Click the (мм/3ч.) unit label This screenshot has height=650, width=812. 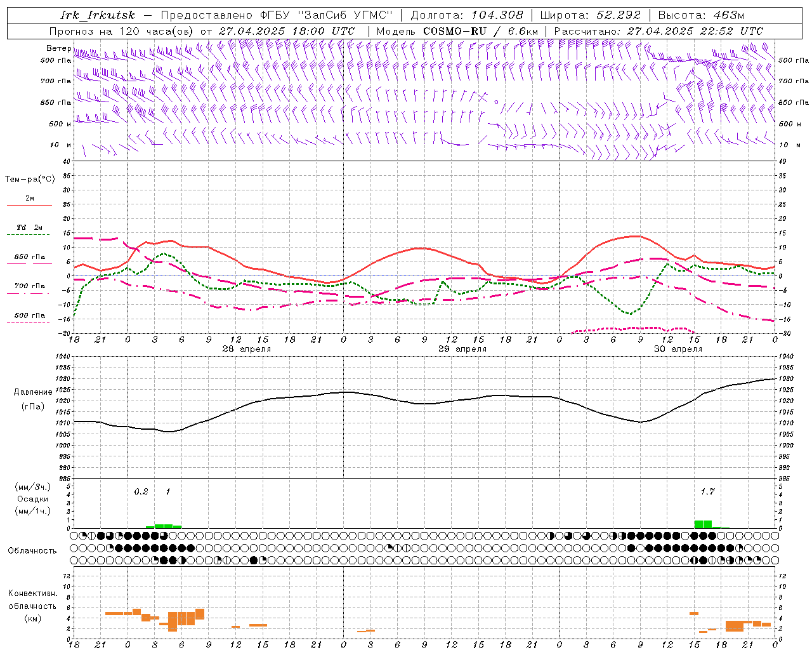[32, 487]
